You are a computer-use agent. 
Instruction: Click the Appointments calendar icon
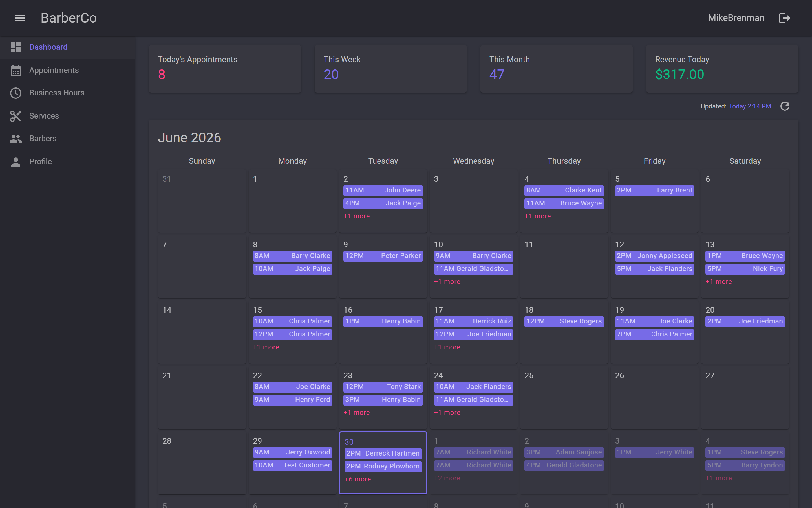pyautogui.click(x=16, y=70)
